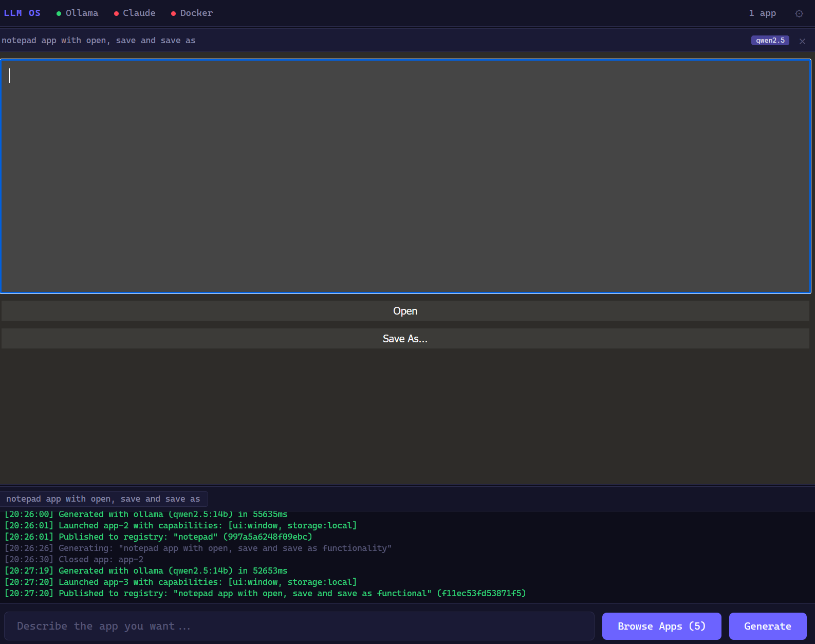Select the notepad app tab above the log
This screenshot has width=815, height=644.
click(x=103, y=499)
